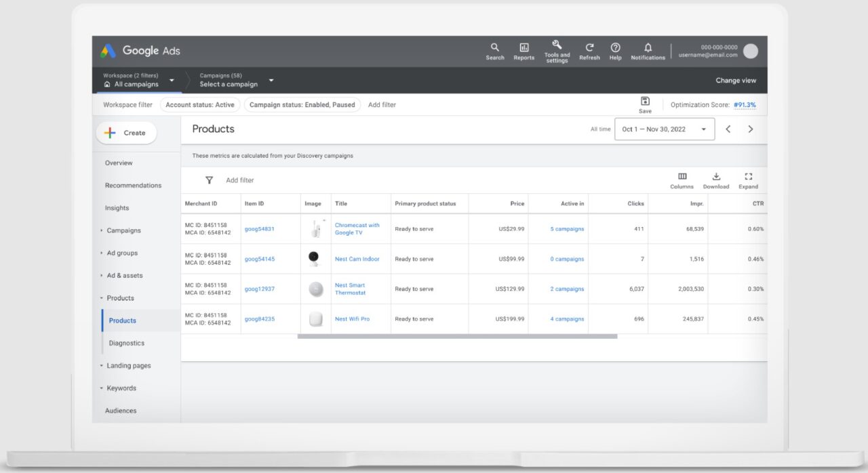
Task: Open item goog84235 link
Action: 260,319
